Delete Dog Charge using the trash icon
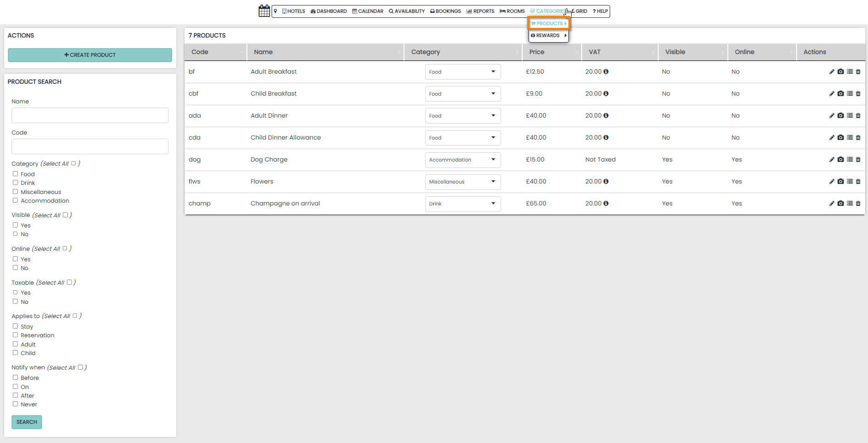Viewport: 868px width, 443px height. (858, 160)
